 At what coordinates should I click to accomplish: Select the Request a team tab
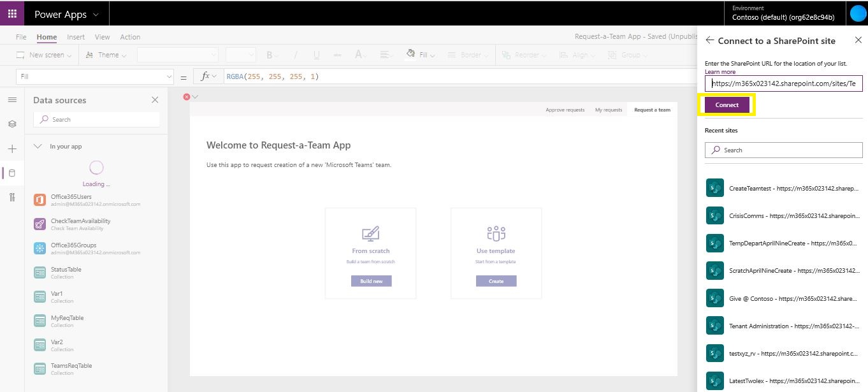pos(652,110)
